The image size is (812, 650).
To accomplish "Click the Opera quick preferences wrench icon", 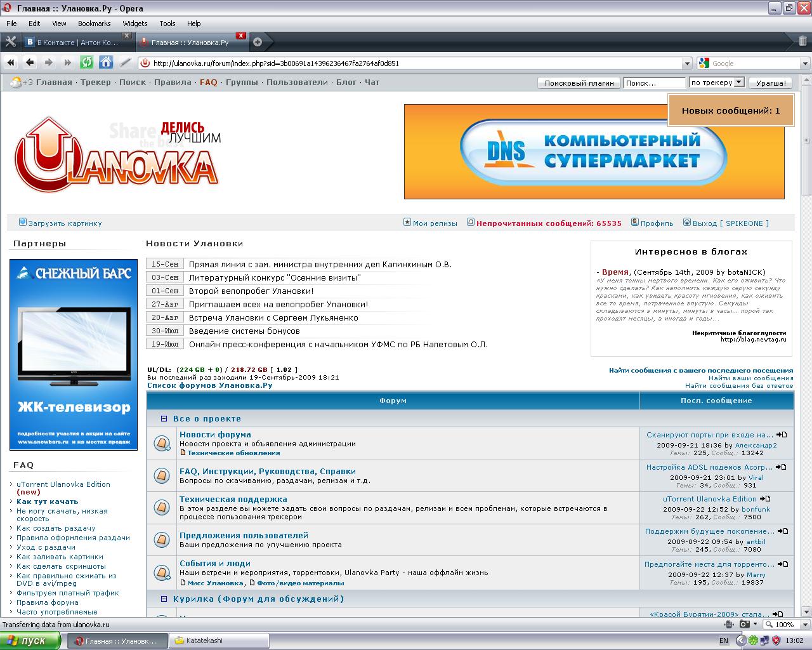I will (10, 42).
